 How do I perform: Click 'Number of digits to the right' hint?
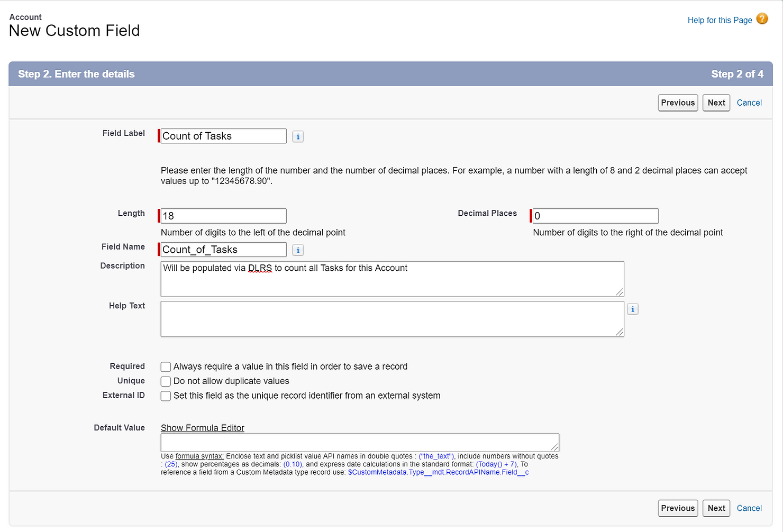(627, 233)
